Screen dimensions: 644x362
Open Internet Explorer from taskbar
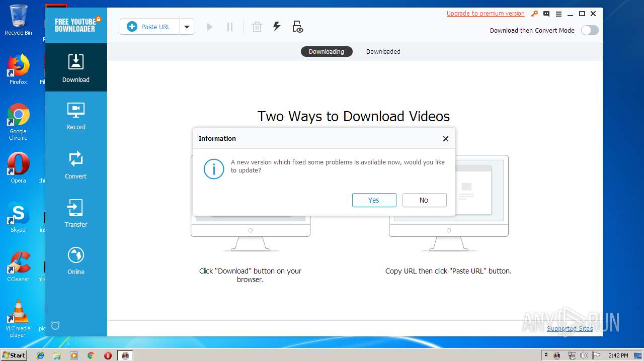[40, 355]
